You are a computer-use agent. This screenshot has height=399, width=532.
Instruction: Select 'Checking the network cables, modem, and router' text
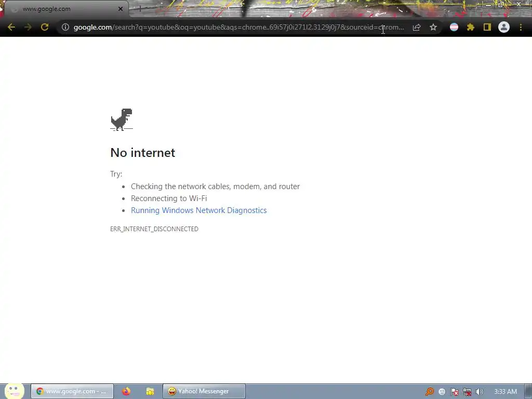coord(216,187)
